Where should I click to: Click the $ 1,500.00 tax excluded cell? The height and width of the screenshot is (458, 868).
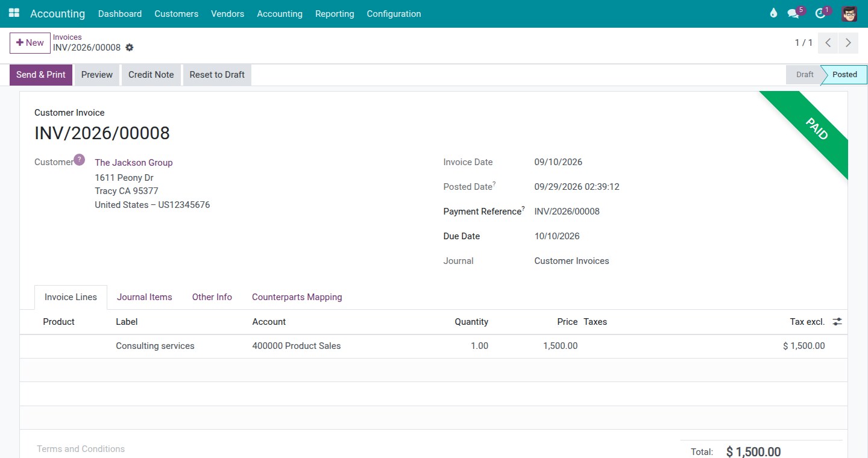pyautogui.click(x=804, y=346)
